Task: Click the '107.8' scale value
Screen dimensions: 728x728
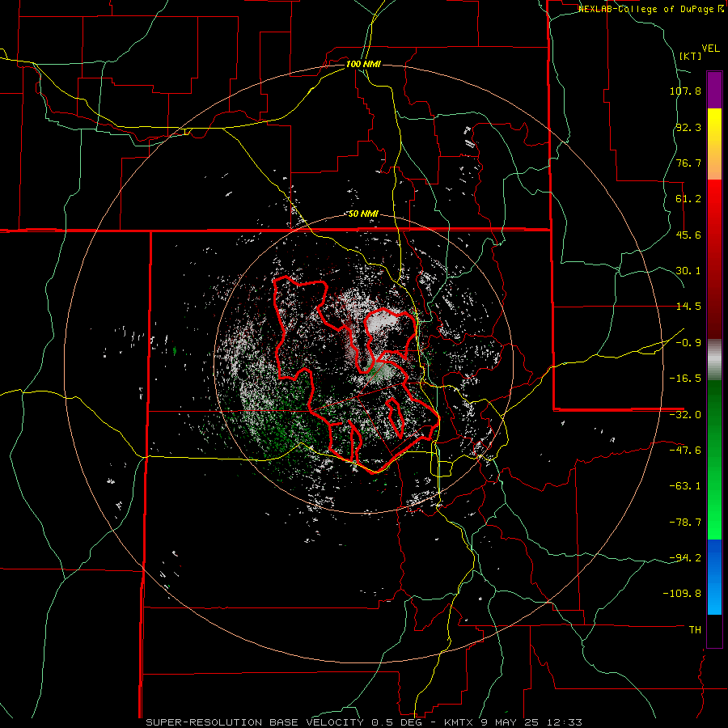Action: click(x=685, y=91)
